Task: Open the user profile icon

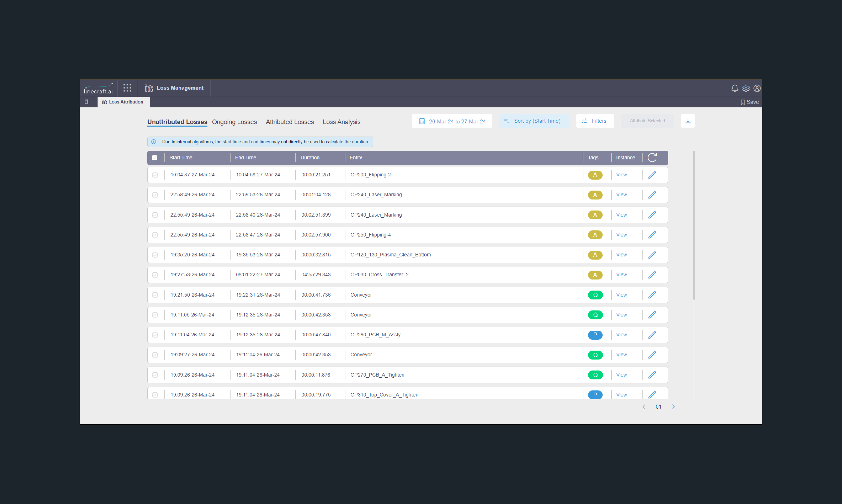Action: point(757,88)
